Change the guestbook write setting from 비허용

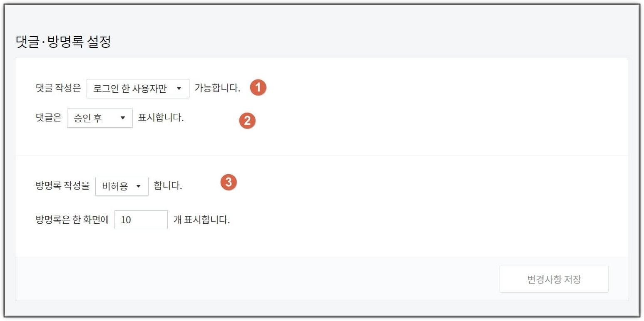click(x=122, y=186)
